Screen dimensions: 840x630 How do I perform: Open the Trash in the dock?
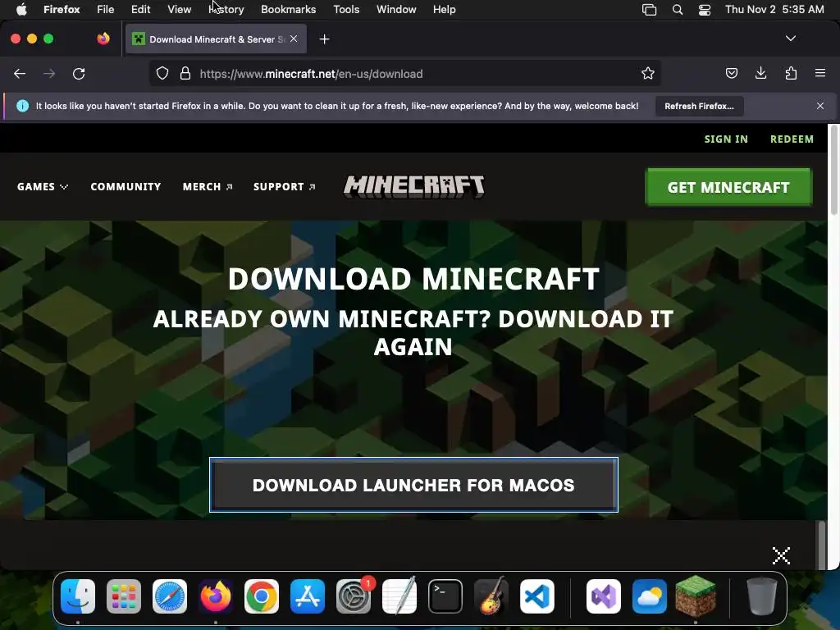[x=762, y=596]
